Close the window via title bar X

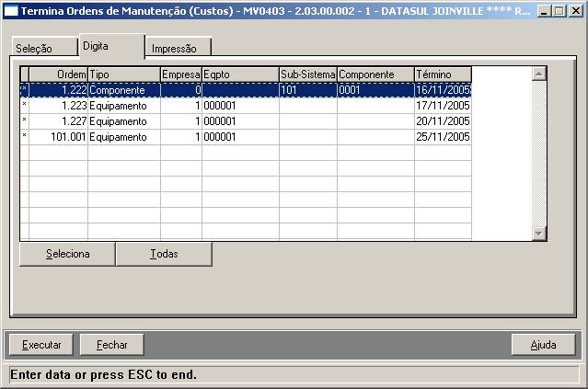click(576, 11)
